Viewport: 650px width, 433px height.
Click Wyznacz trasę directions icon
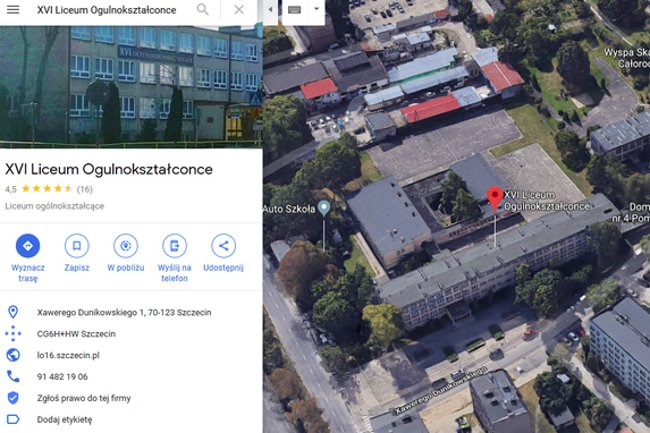[28, 246]
